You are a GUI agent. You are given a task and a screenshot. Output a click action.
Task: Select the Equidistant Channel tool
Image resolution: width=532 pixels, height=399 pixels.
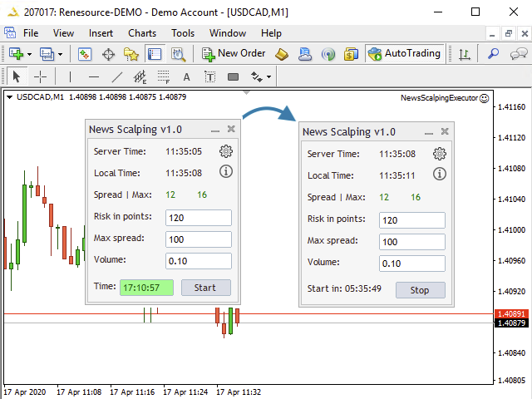pos(140,77)
